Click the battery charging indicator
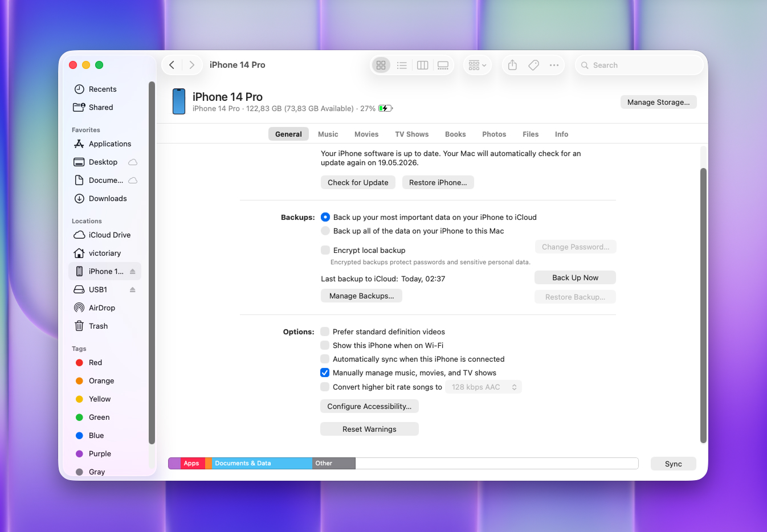This screenshot has width=767, height=532. click(385, 109)
